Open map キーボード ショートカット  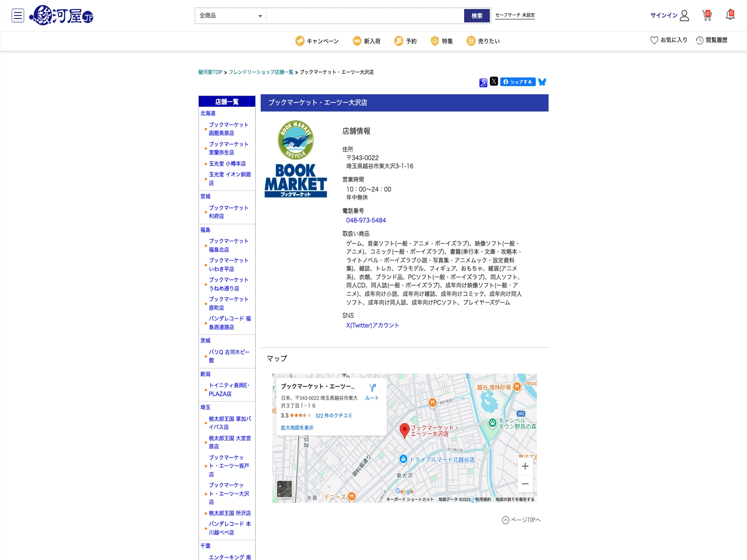pos(410,499)
